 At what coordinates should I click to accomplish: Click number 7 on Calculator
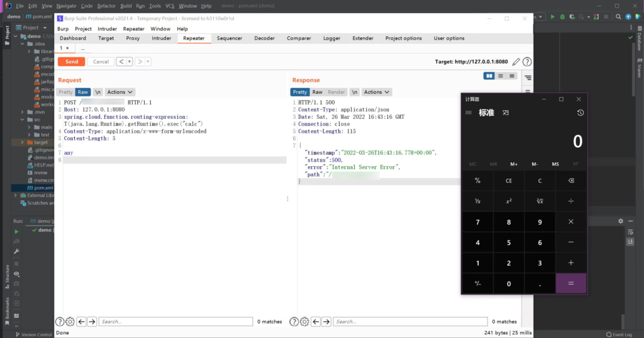tap(478, 222)
